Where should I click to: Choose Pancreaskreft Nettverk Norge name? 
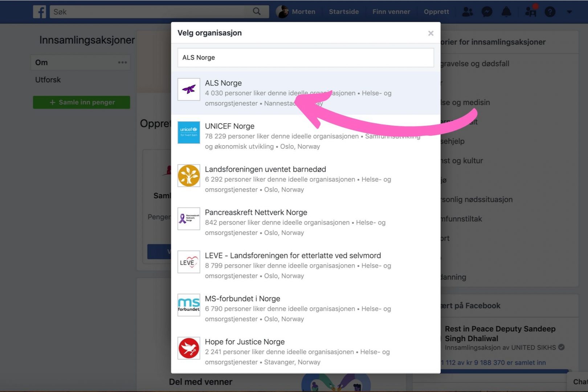[x=256, y=212]
